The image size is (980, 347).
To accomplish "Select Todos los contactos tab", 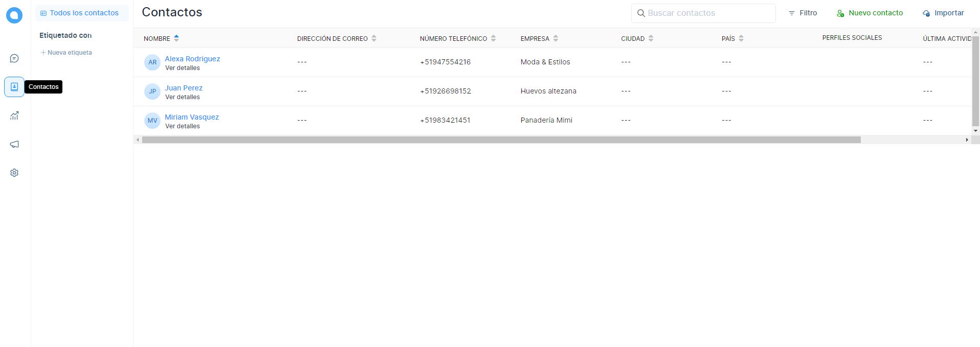I will 82,13.
